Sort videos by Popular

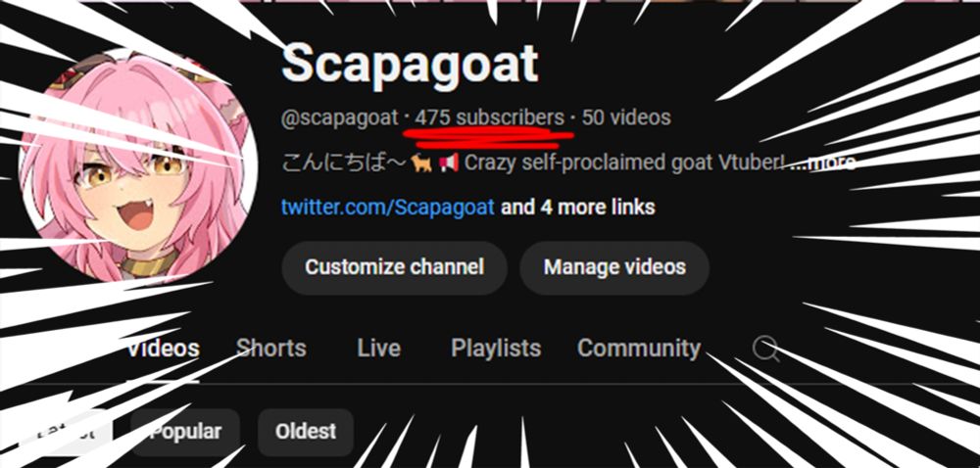coord(185,431)
